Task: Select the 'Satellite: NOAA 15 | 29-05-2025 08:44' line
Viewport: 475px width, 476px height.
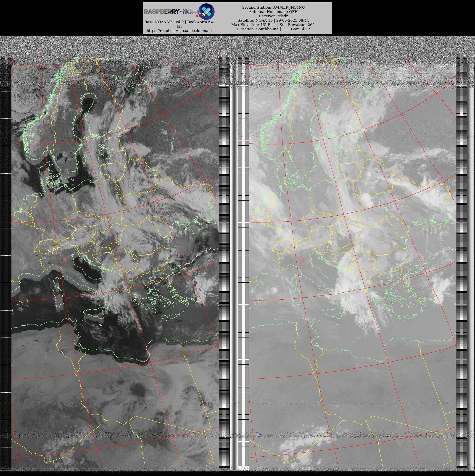Action: tap(273, 20)
